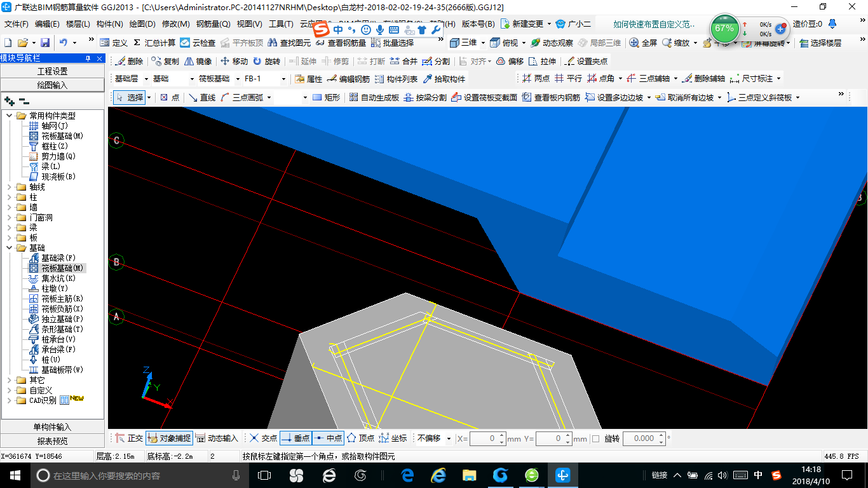Expand the 轴线 tree node
Image resolution: width=868 pixels, height=488 pixels.
(9, 187)
